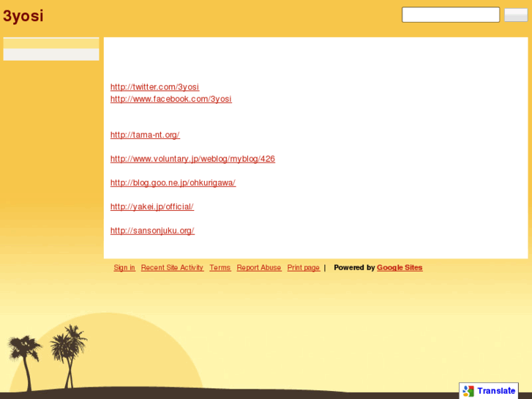This screenshot has width=532, height=399.
Task: Open the sansonjuku.org link
Action: tap(152, 231)
